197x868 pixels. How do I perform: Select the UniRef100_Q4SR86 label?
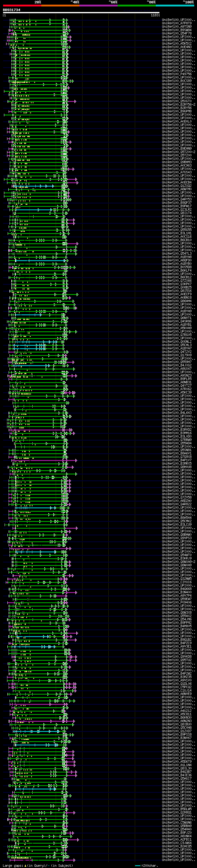click(177, 321)
